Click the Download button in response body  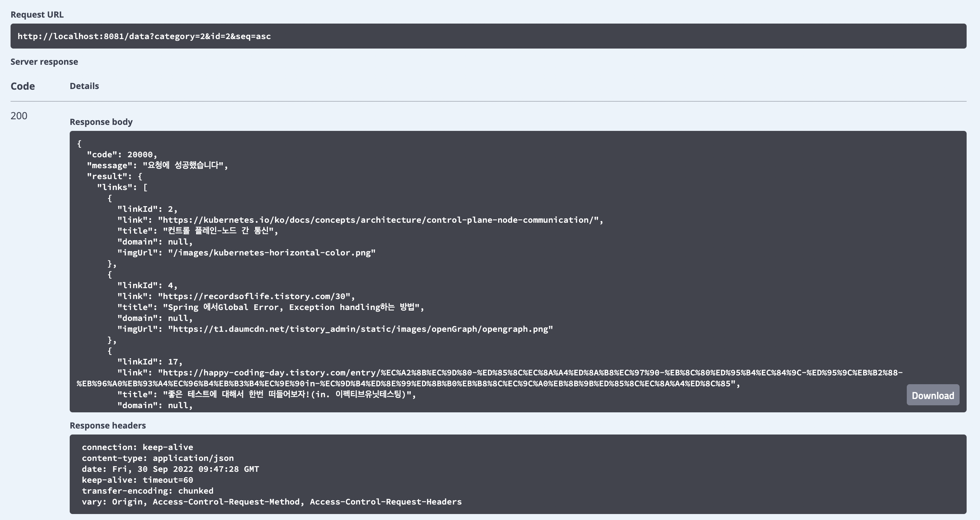coord(932,395)
